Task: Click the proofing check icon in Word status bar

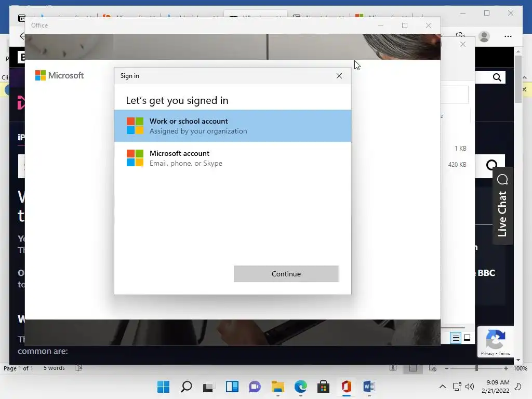Action: pyautogui.click(x=78, y=368)
